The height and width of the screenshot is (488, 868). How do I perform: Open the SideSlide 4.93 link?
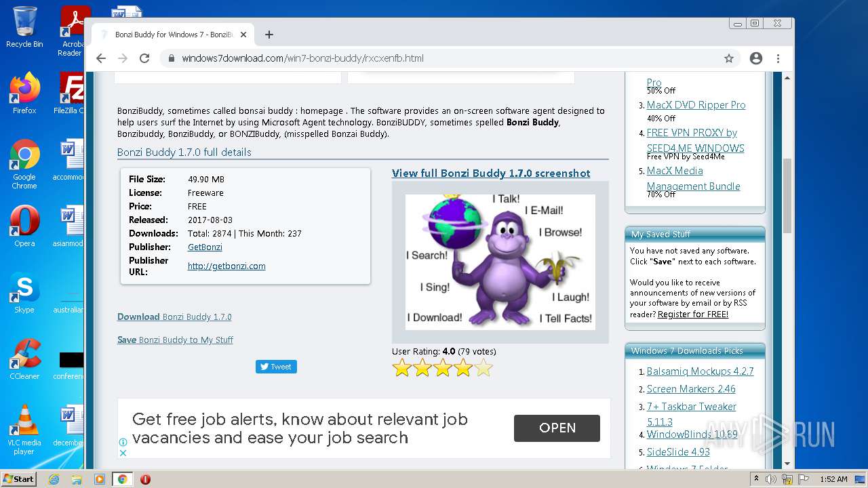pos(678,452)
